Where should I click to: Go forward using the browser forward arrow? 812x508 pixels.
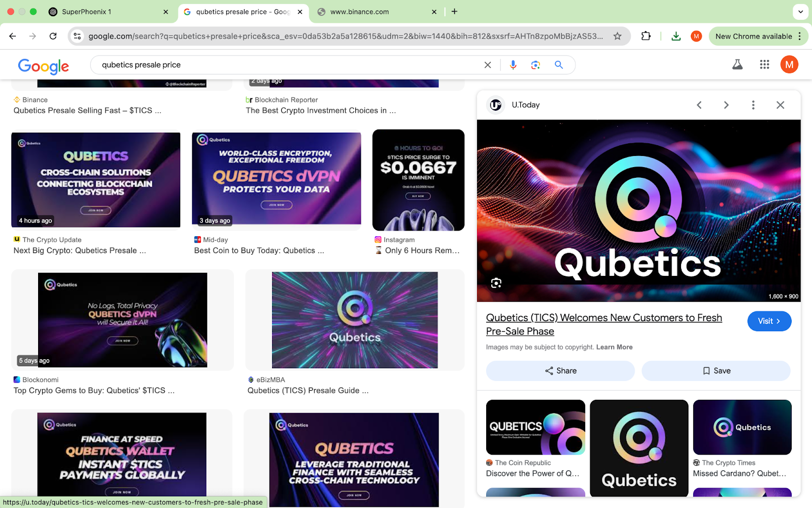[32, 36]
